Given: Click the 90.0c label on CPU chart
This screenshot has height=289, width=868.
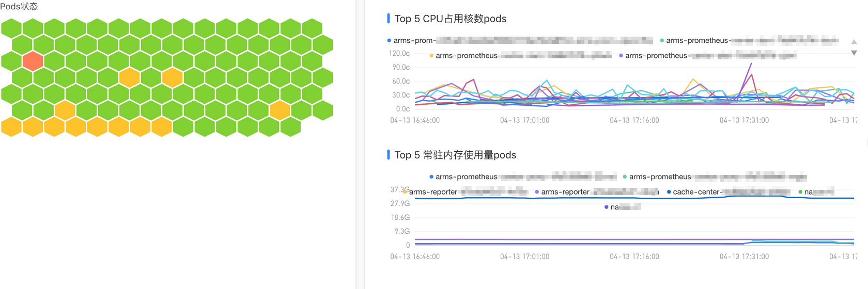Looking at the screenshot, I should coord(401,67).
